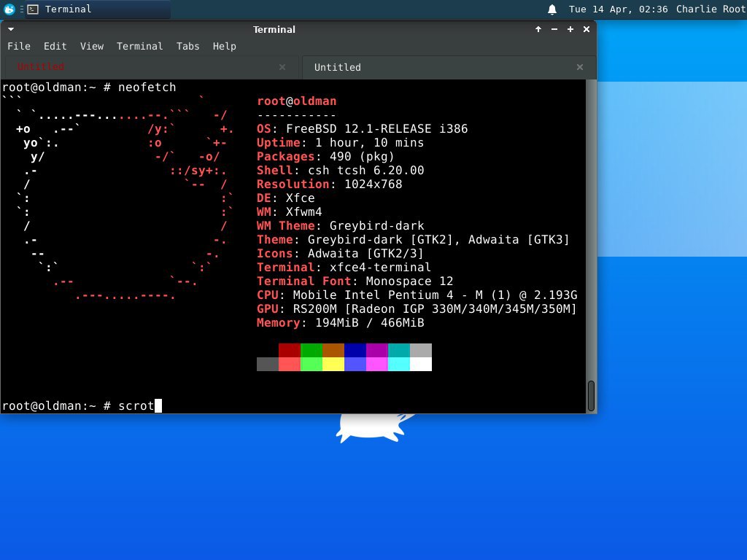Open the File menu
This screenshot has height=560, width=747.
click(x=19, y=46)
